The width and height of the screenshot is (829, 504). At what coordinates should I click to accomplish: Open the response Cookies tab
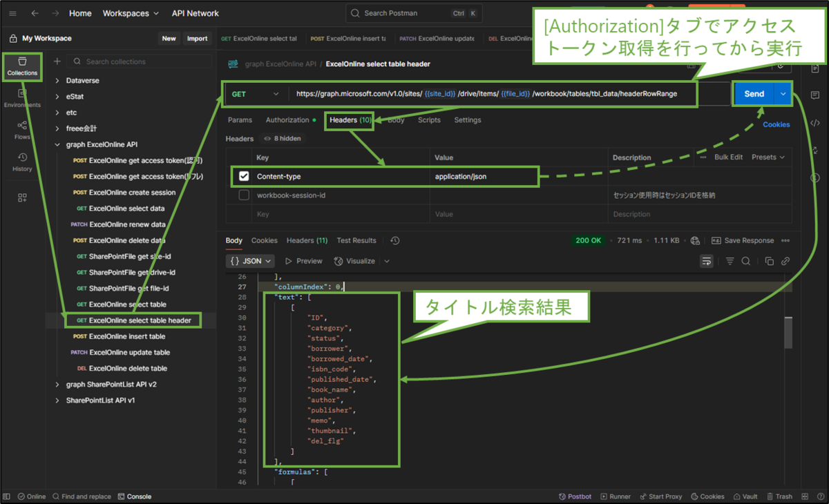264,241
